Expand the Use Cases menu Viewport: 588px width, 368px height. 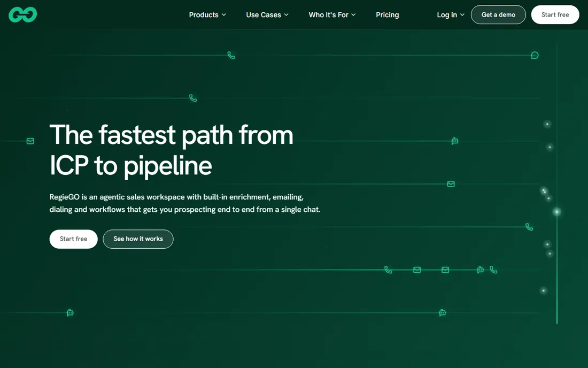coord(267,14)
